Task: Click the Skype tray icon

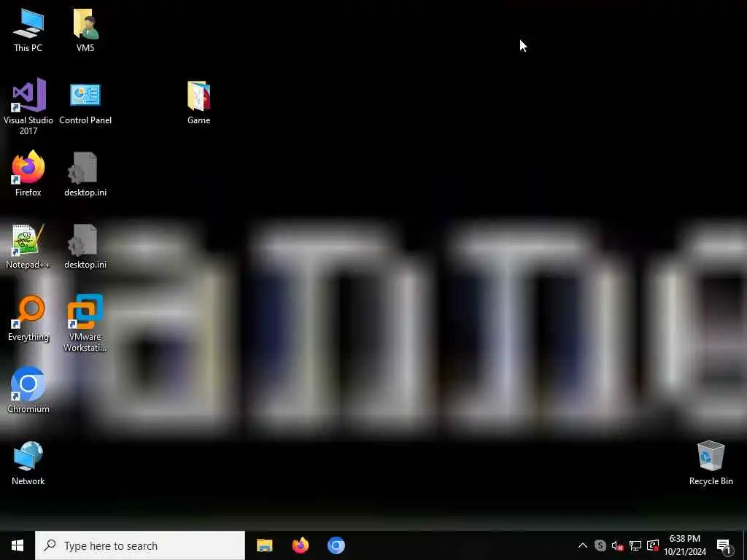Action: coord(600,545)
